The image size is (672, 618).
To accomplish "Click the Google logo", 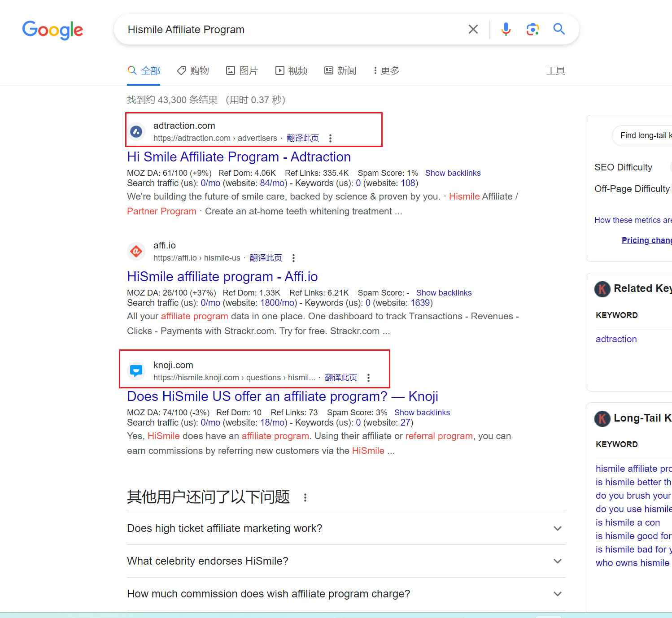I will [52, 30].
